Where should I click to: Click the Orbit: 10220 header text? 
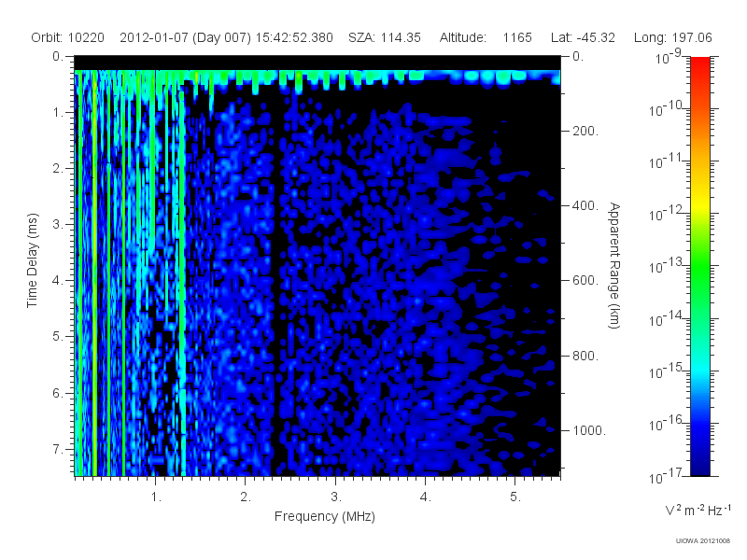click(x=67, y=37)
